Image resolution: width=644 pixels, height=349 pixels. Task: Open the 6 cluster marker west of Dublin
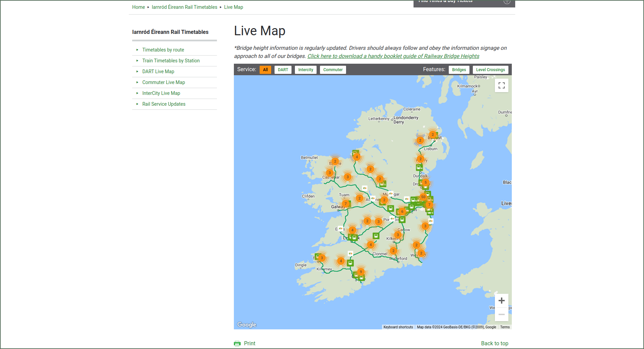click(402, 211)
